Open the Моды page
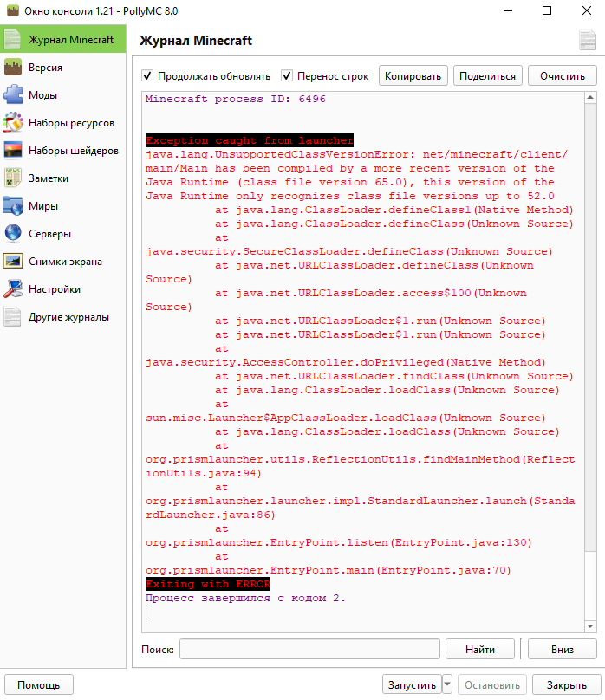The height and width of the screenshot is (700, 605). (x=63, y=95)
